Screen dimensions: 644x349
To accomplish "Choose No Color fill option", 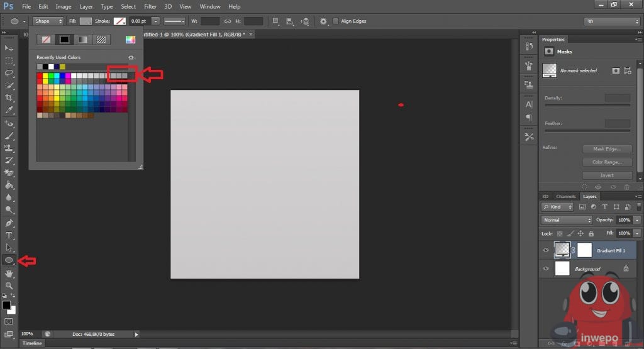I will pyautogui.click(x=46, y=40).
